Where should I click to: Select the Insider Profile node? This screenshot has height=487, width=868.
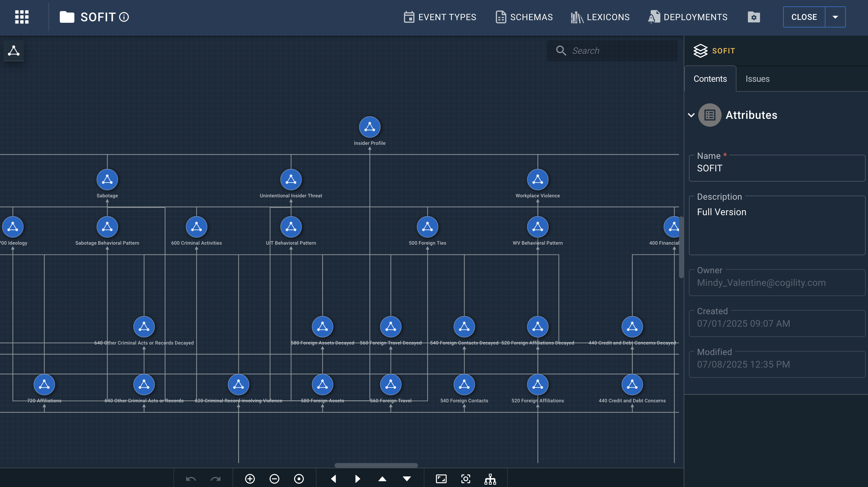pos(369,127)
